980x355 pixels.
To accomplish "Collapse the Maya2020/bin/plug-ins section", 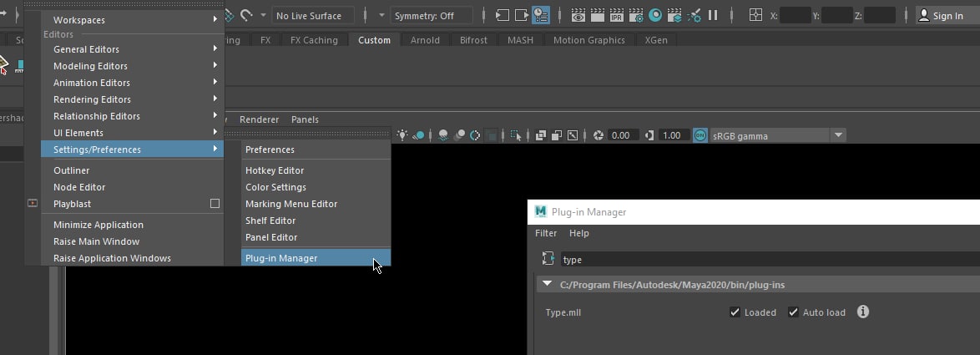I will [x=548, y=284].
